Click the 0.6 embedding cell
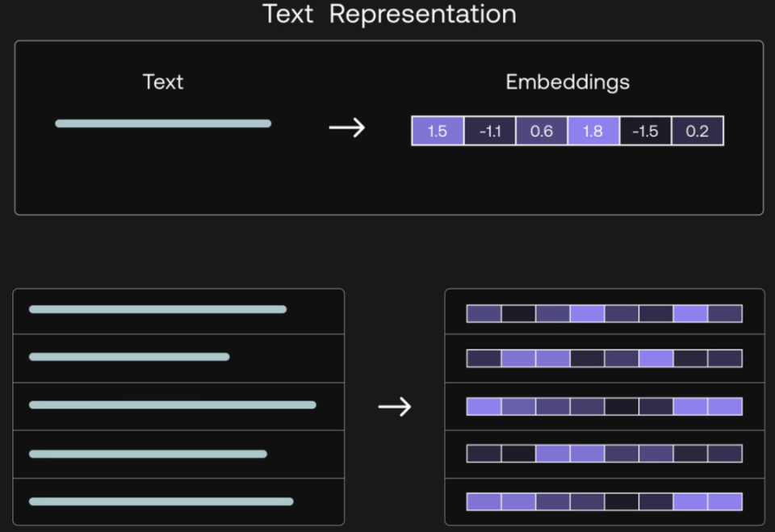Image resolution: width=775 pixels, height=532 pixels. coord(542,131)
